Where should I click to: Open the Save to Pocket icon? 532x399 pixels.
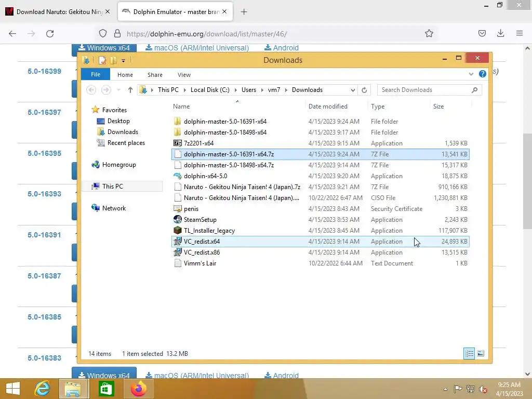[482, 33]
